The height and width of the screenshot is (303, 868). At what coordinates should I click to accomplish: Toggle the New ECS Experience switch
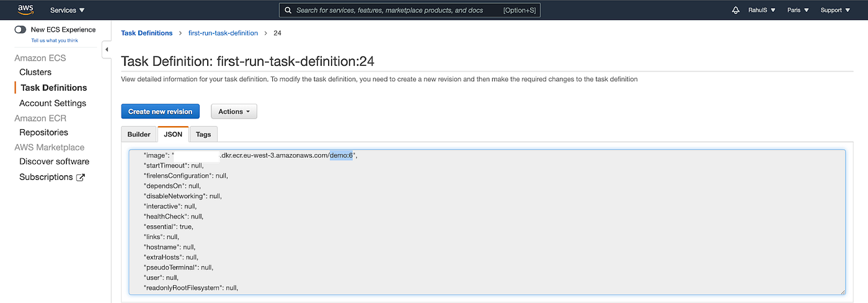click(21, 29)
